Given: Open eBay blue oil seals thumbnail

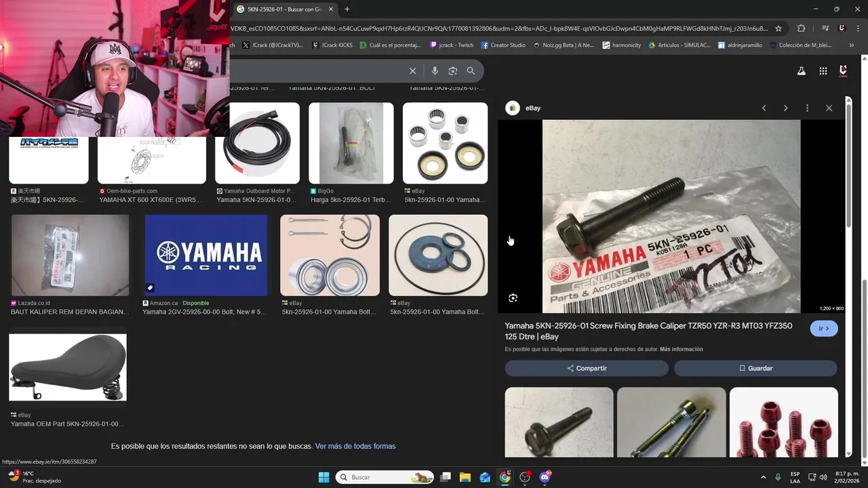Looking at the screenshot, I should tap(438, 256).
